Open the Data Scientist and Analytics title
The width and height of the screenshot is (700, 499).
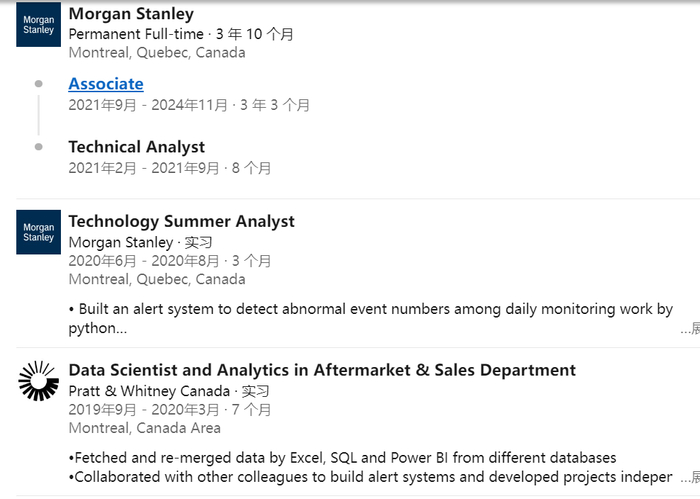(x=322, y=370)
